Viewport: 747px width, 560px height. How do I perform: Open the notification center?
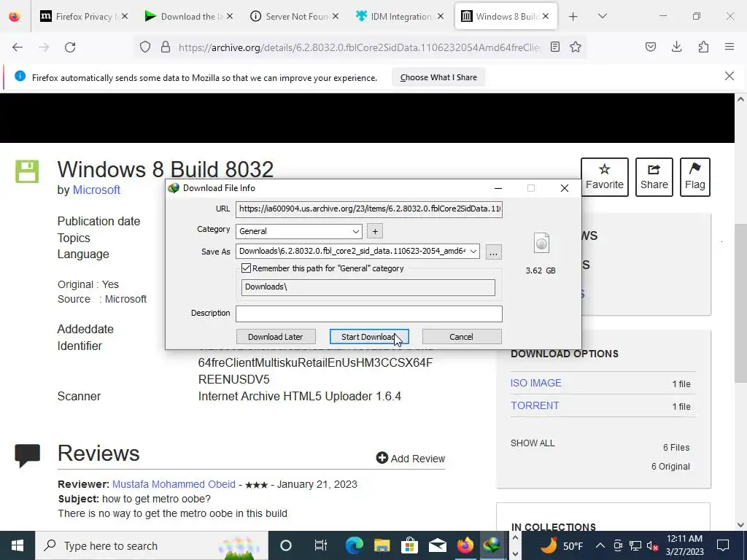coord(723,545)
